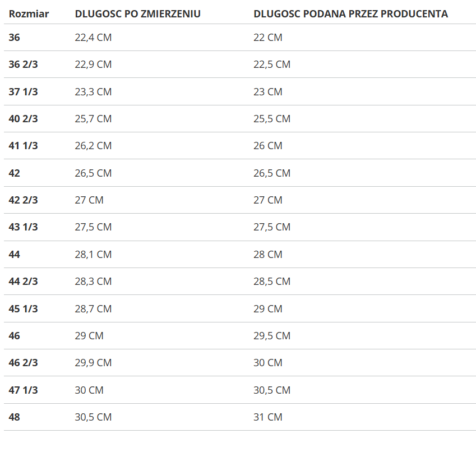The width and height of the screenshot is (476, 452).
Task: Click the measured length "28,7 CM"
Action: (x=93, y=309)
